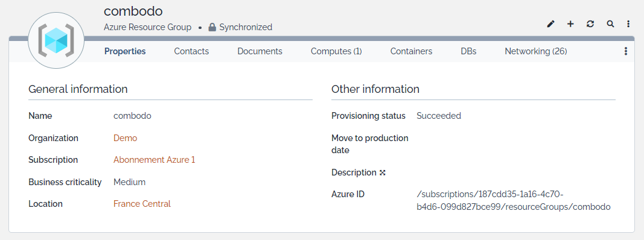Open the Abonnement Azure 1 subscription link
The height and width of the screenshot is (240, 644).
click(155, 160)
